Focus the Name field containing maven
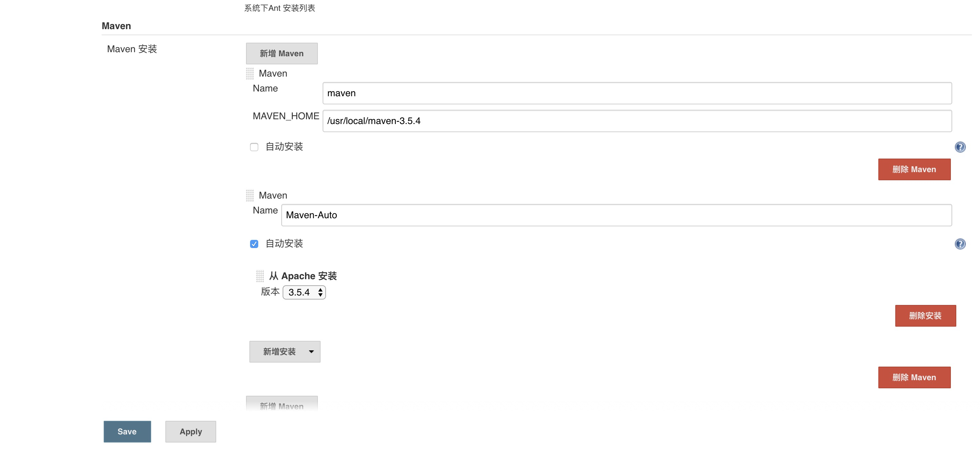980x452 pixels. tap(637, 93)
